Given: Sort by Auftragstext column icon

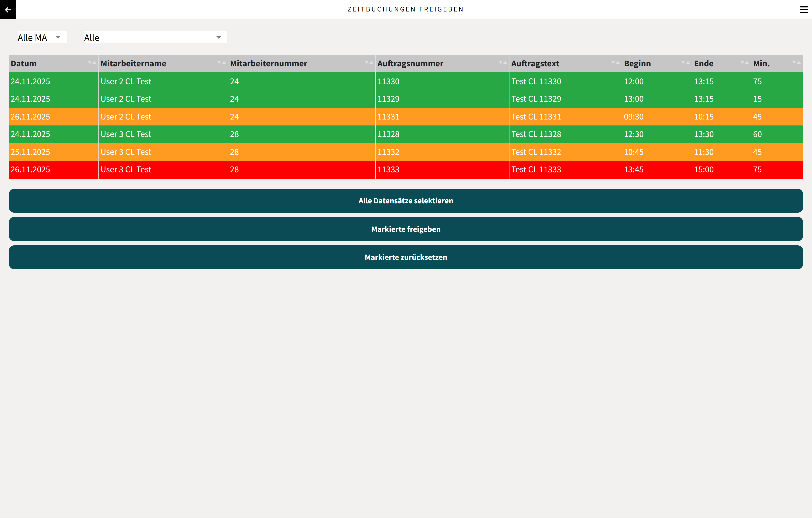Looking at the screenshot, I should pyautogui.click(x=615, y=63).
